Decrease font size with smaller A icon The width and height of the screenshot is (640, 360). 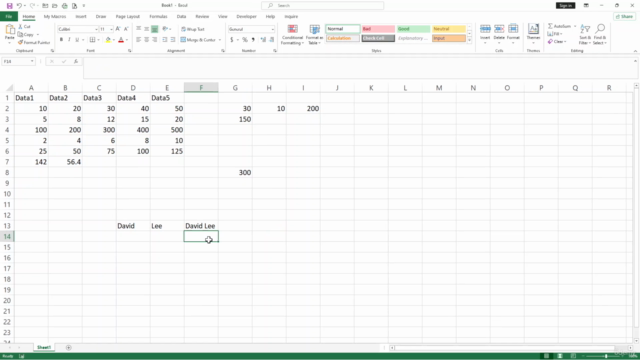(126, 29)
